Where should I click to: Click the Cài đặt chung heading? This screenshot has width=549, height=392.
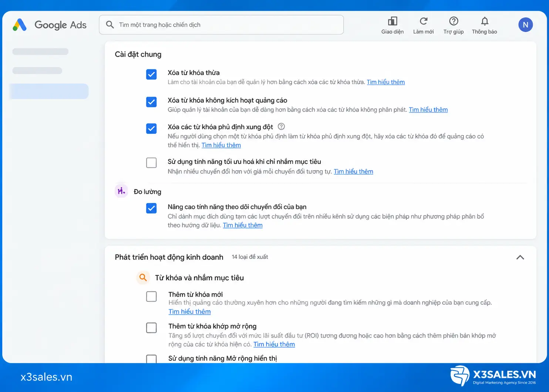pos(138,54)
